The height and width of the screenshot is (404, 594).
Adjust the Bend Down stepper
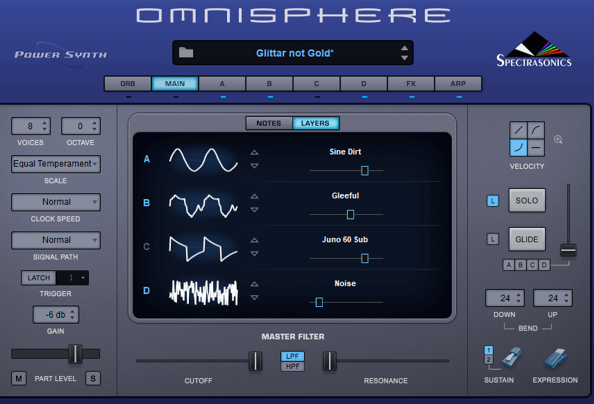coord(519,298)
